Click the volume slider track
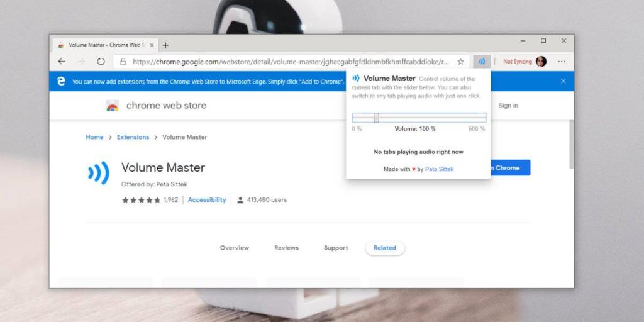Screen dimensions: 644x322 [x=419, y=118]
